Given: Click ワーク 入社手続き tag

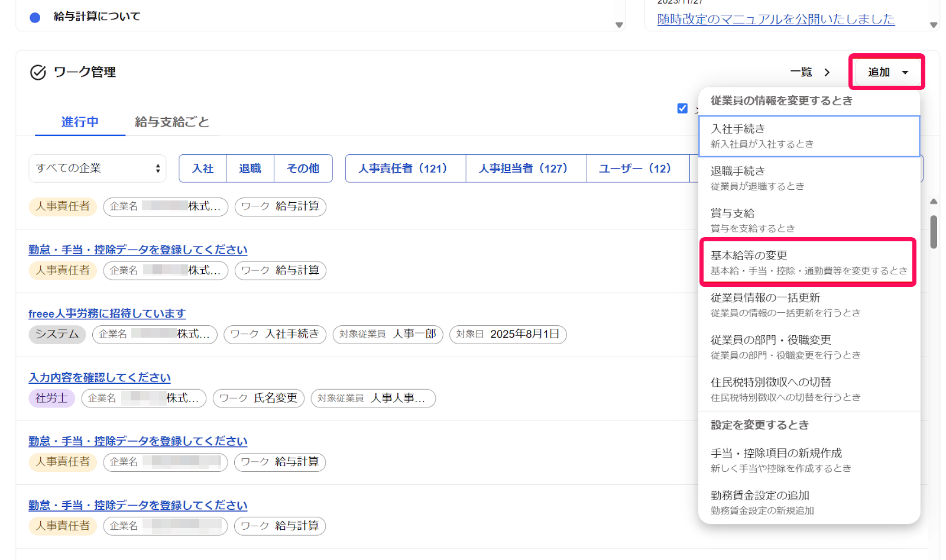Looking at the screenshot, I should [275, 334].
